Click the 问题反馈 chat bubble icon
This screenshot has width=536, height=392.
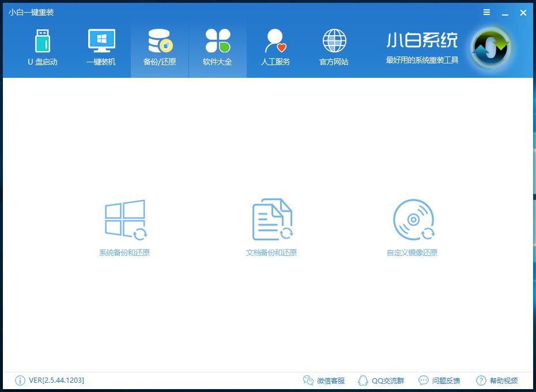click(423, 380)
